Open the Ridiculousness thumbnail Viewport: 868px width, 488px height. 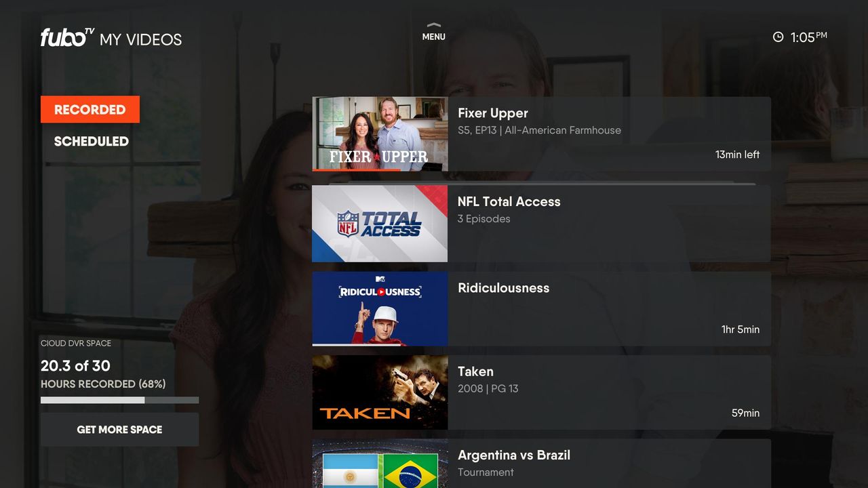coord(380,309)
